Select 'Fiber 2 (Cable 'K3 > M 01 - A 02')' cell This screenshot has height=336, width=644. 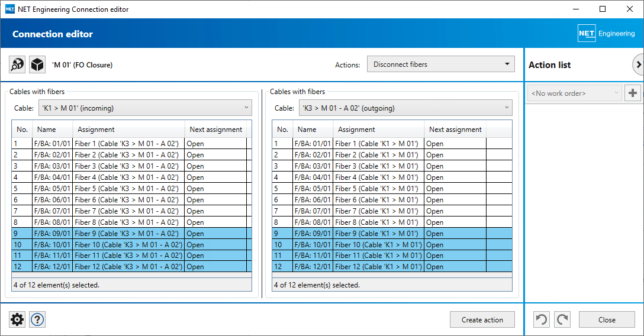click(x=129, y=154)
